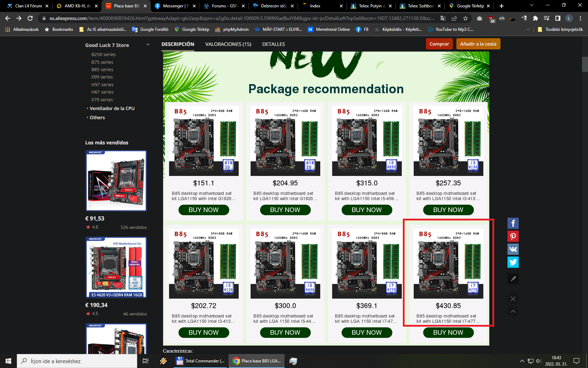Switch to DESCRIPCIÓN tab

pyautogui.click(x=178, y=44)
